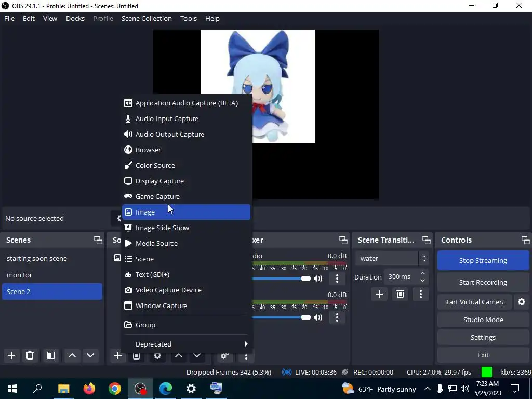Viewport: 532px width, 399px height.
Task: Click the Windows Start button
Action: click(x=12, y=388)
